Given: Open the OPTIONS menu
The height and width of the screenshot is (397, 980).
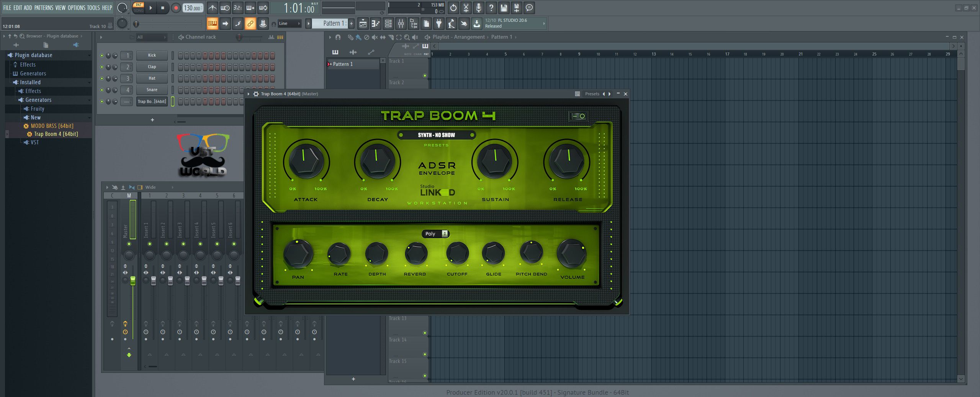Looking at the screenshot, I should (x=77, y=8).
